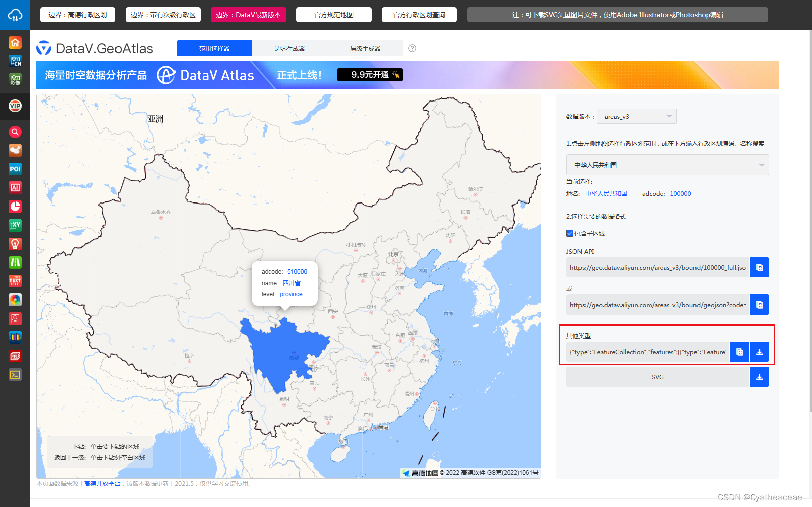This screenshot has width=812, height=507.
Task: Switch to the 层级生成器 tab
Action: click(x=365, y=48)
